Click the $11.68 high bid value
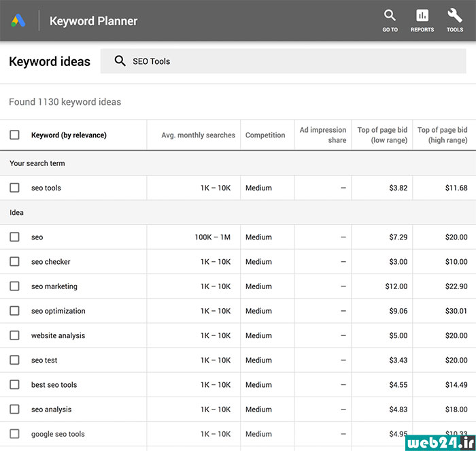The width and height of the screenshot is (476, 451). [456, 188]
